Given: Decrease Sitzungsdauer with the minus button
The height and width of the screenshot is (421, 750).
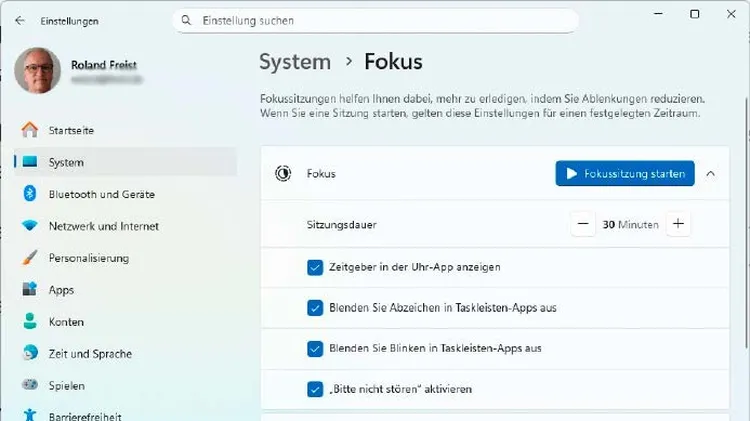Looking at the screenshot, I should click(583, 224).
